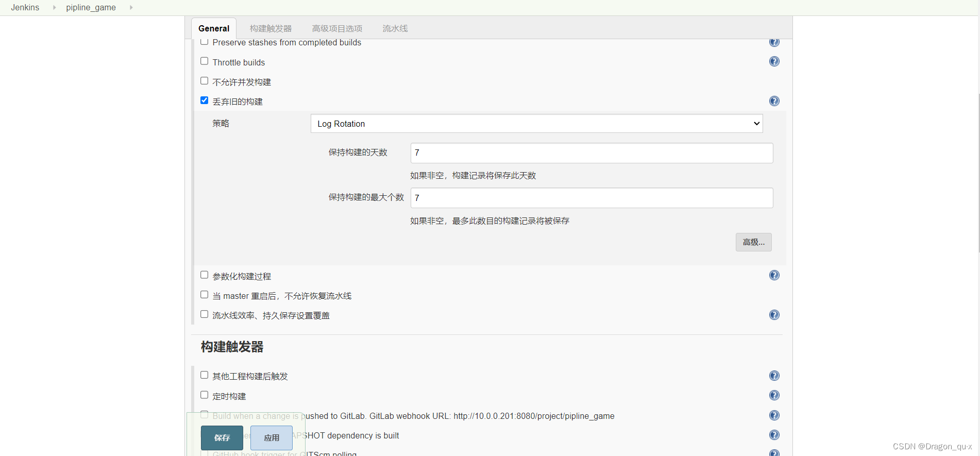The image size is (980, 456).
Task: Open help for SNAPSHOT dependency trigger
Action: pos(774,435)
